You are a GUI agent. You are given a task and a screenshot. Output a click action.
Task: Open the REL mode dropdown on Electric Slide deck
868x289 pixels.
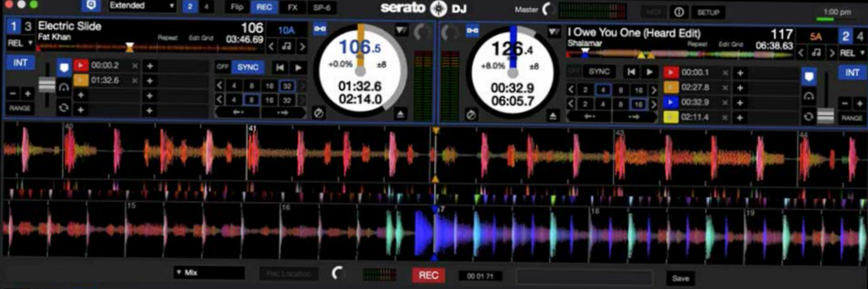(x=21, y=43)
